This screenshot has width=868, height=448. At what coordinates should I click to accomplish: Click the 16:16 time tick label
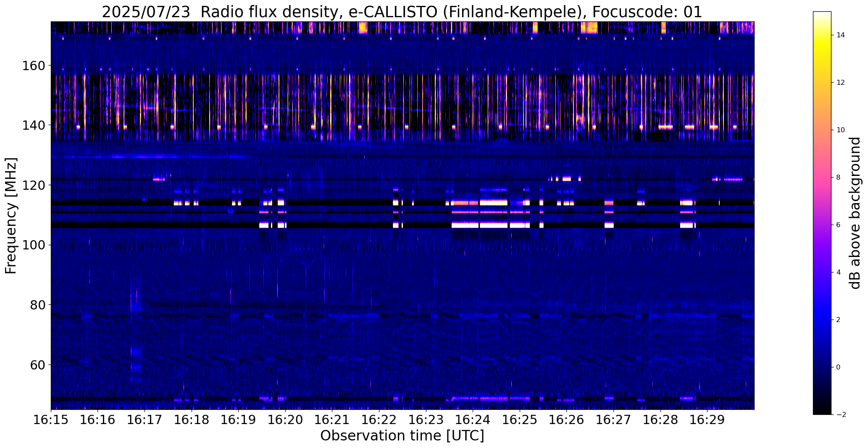tap(98, 420)
